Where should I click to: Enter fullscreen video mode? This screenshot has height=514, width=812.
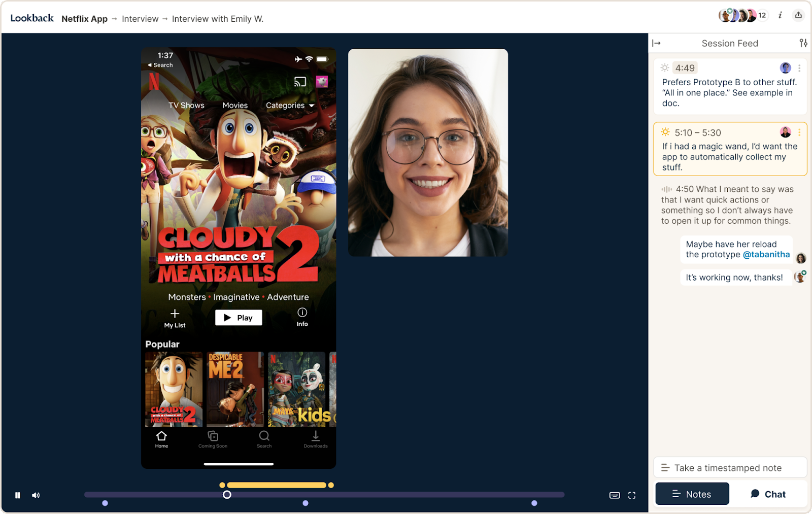[x=632, y=495]
